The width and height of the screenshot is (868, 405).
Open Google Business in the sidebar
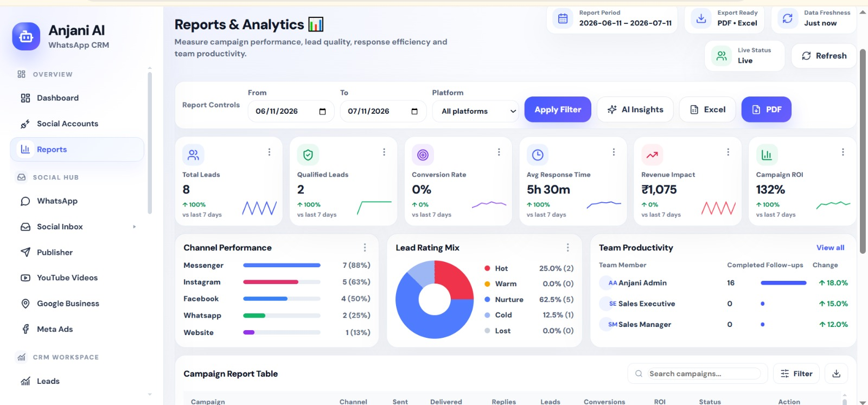77,304
